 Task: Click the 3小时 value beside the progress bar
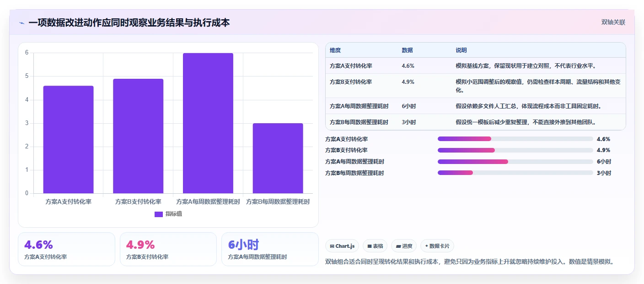[604, 173]
